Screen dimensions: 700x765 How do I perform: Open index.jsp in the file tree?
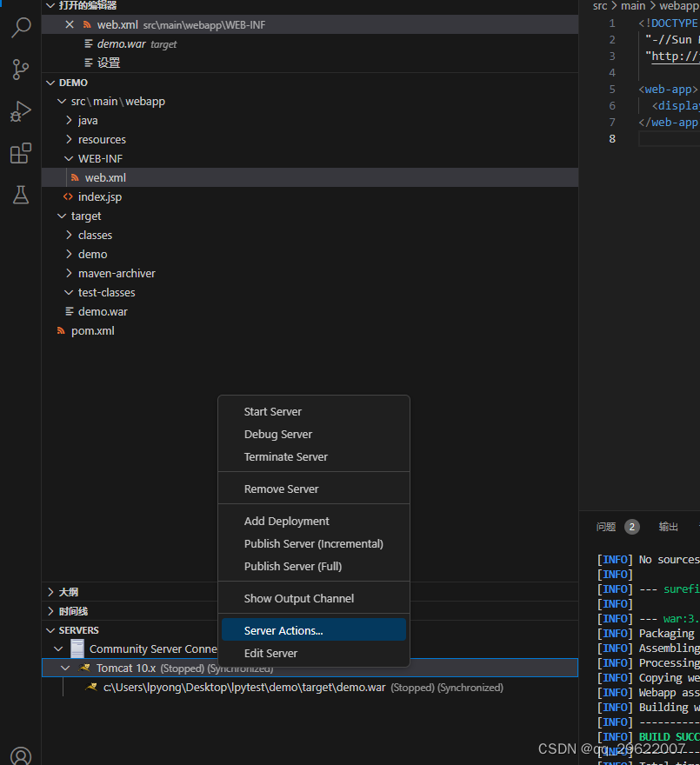(310, 196)
